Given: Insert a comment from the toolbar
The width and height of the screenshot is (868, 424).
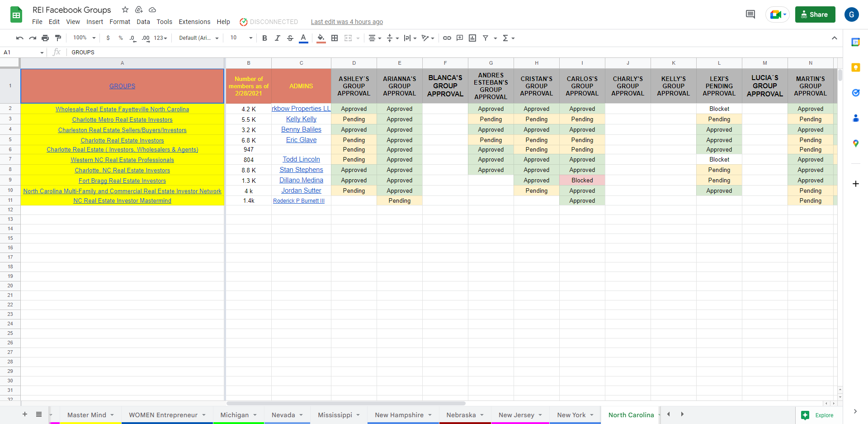Looking at the screenshot, I should (x=460, y=38).
